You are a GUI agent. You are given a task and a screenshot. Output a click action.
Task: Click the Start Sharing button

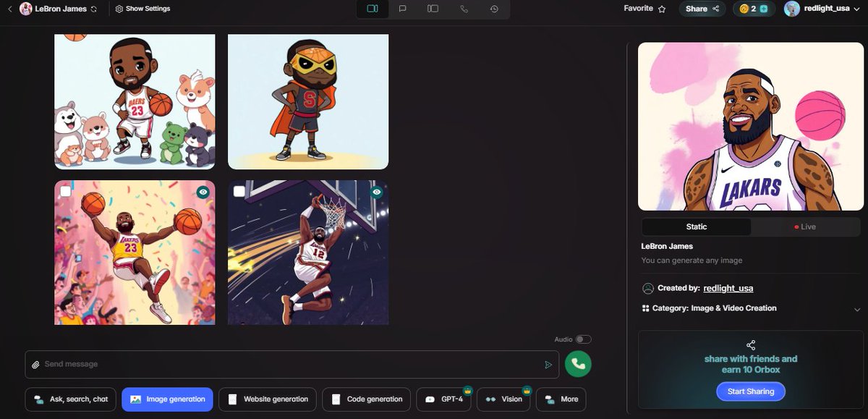[x=751, y=392]
